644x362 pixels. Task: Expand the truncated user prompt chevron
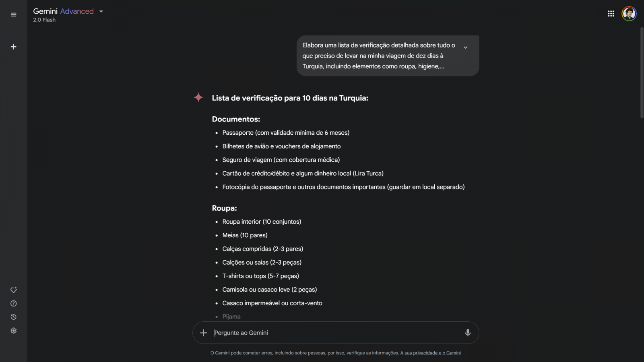tap(465, 47)
